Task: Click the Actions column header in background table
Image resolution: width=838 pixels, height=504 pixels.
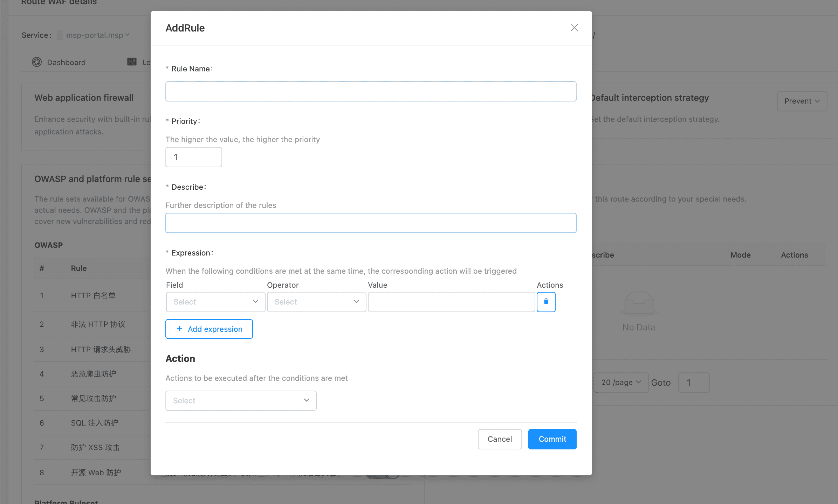Action: pyautogui.click(x=794, y=255)
